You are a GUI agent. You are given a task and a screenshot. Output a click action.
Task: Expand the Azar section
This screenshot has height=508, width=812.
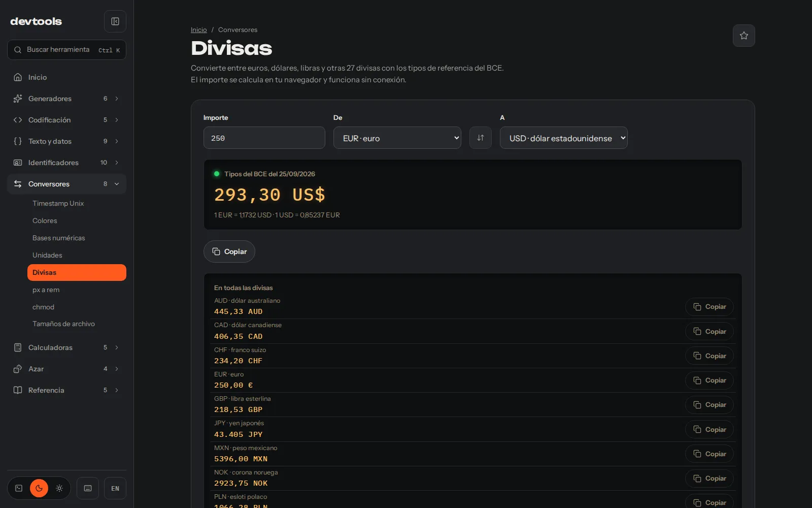point(66,369)
